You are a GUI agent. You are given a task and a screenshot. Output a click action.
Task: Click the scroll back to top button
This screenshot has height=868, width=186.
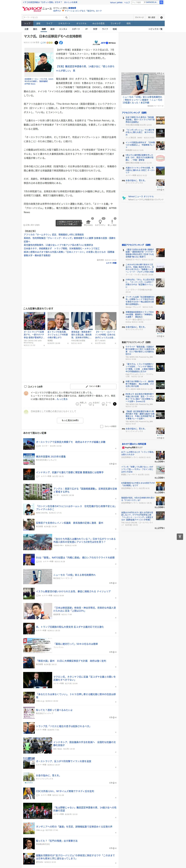pyautogui.click(x=180, y=536)
